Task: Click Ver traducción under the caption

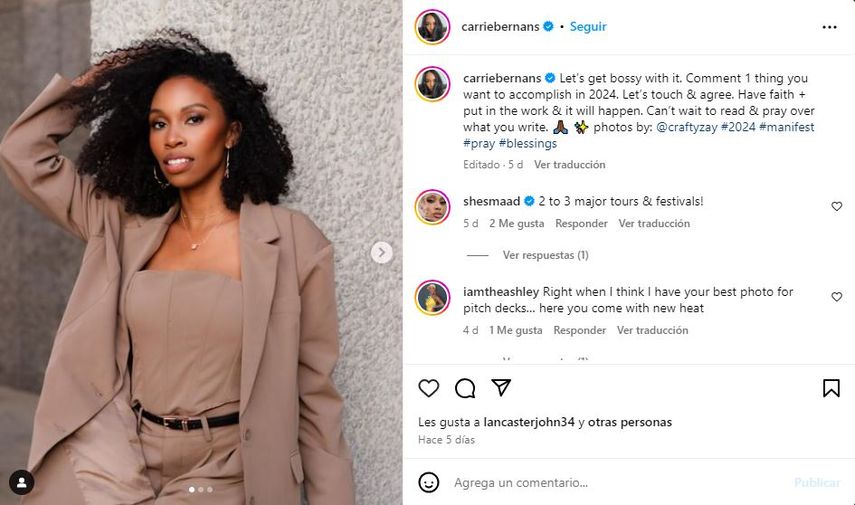Action: (x=569, y=164)
